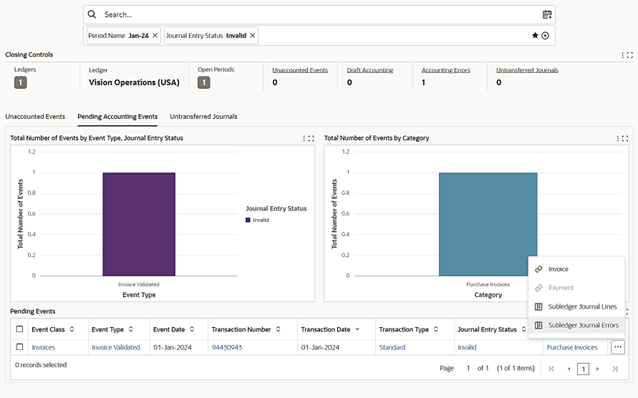Click the purple Invoice Validated bar

(139, 224)
